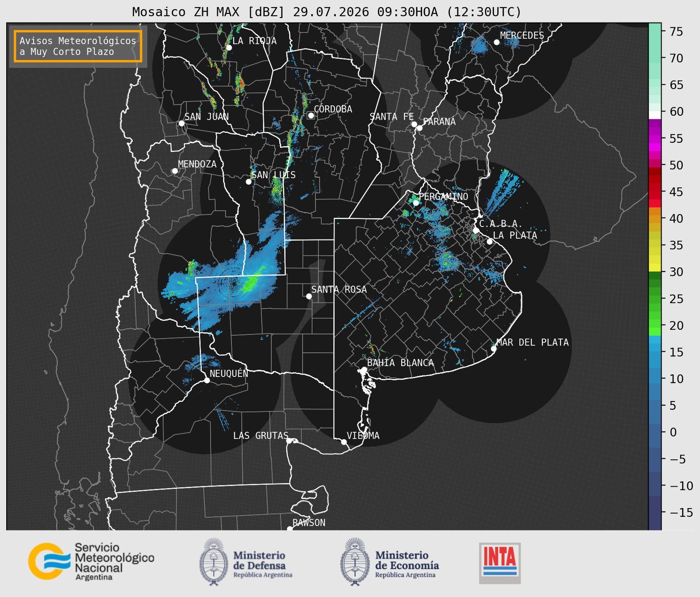Click the magenta 55 dBZ legend band
Image resolution: width=700 pixels, height=597 pixels.
click(x=654, y=139)
